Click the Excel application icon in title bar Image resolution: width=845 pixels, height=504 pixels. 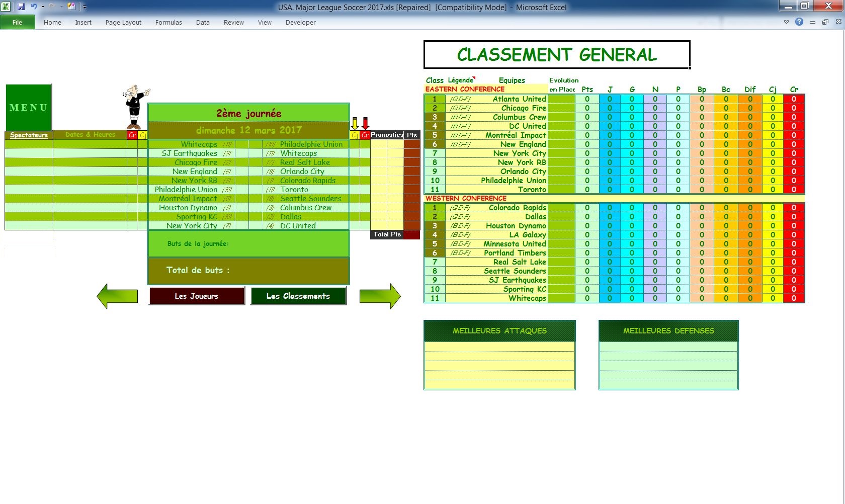pyautogui.click(x=7, y=7)
